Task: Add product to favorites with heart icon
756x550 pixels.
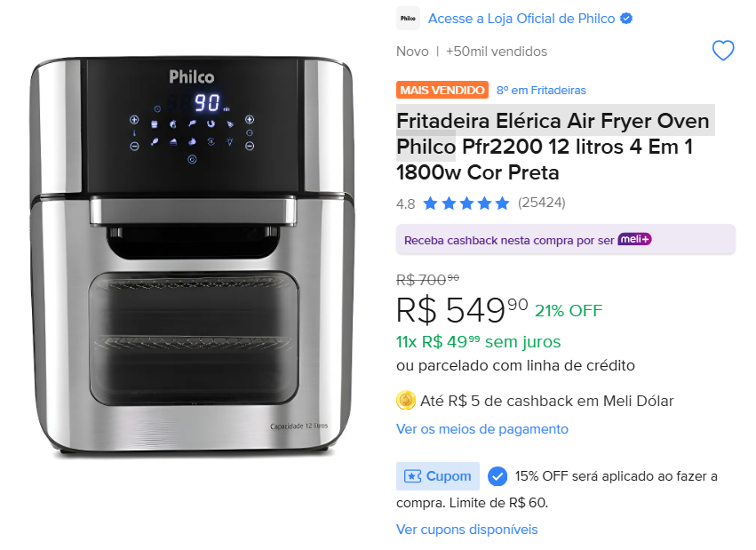Action: point(723,51)
